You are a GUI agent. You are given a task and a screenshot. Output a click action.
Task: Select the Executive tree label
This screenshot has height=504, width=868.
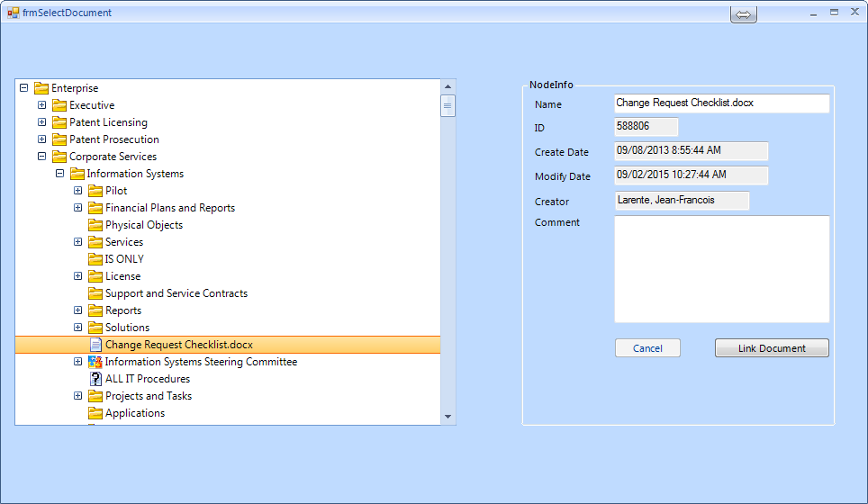(92, 105)
